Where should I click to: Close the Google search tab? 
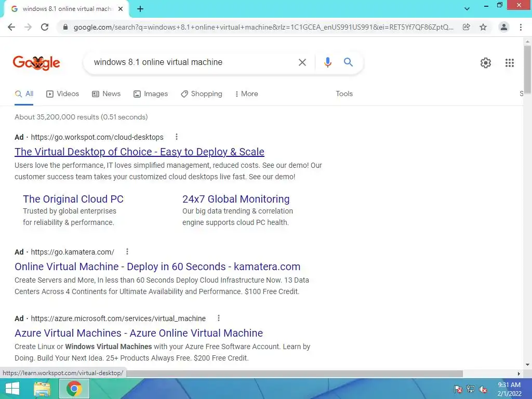coord(121,9)
